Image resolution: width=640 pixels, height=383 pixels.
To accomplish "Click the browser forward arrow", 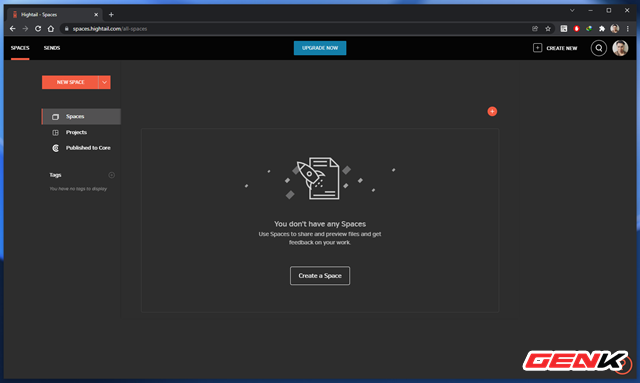I will [x=25, y=29].
